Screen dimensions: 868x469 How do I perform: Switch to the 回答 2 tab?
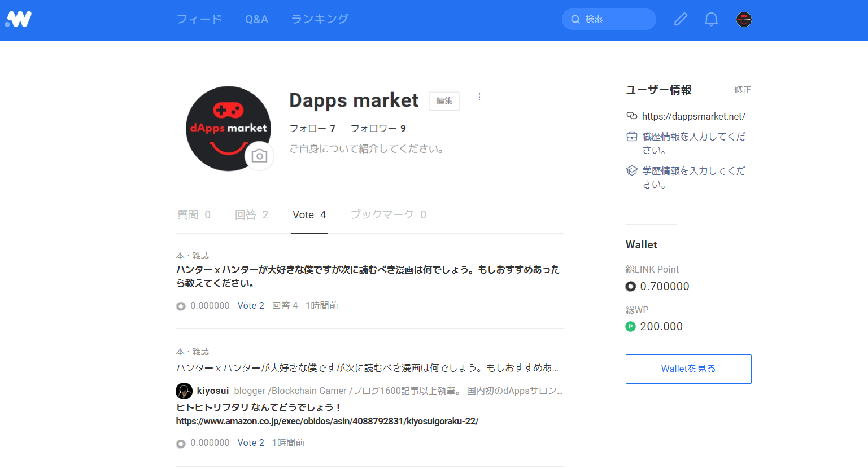[x=251, y=214]
